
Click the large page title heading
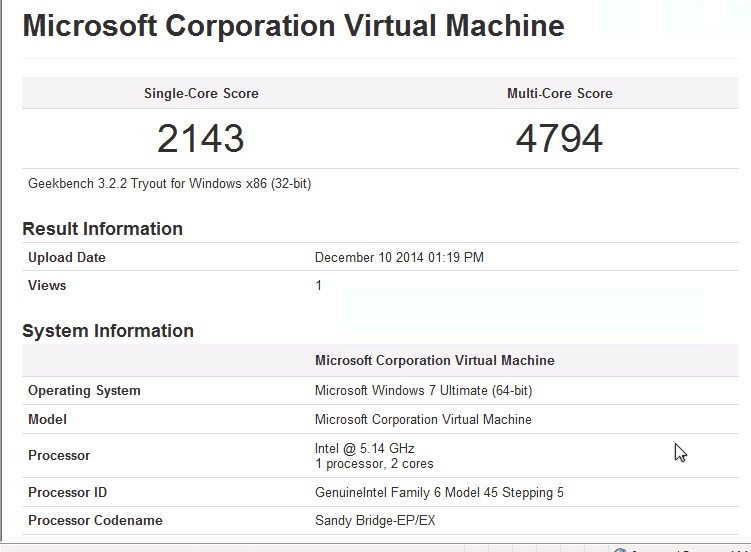[x=293, y=26]
